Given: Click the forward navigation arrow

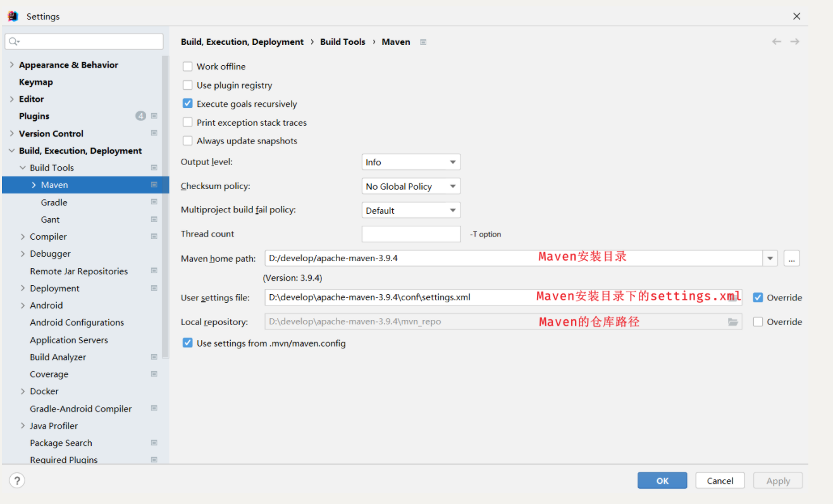Looking at the screenshot, I should [795, 42].
